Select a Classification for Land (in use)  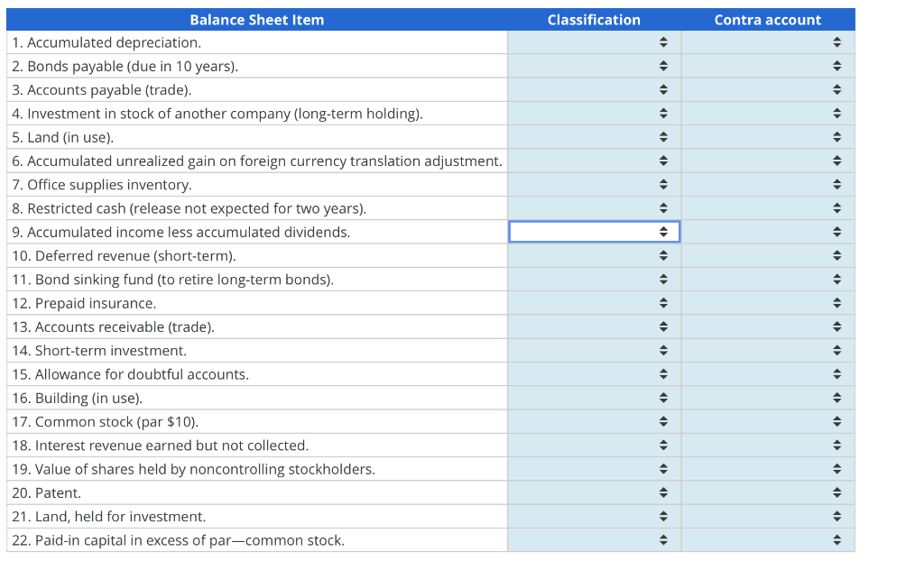(594, 136)
